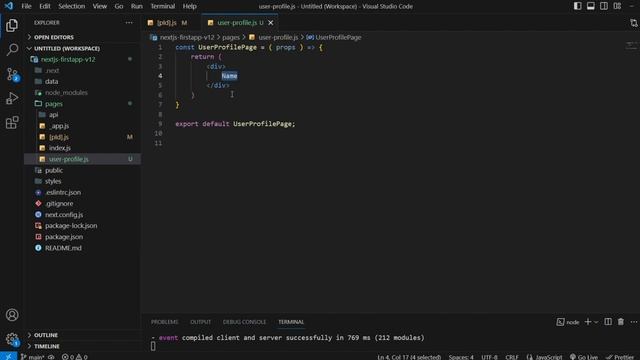This screenshot has height=360, width=640.
Task: Expand the .next folder
Action: (83, 70)
